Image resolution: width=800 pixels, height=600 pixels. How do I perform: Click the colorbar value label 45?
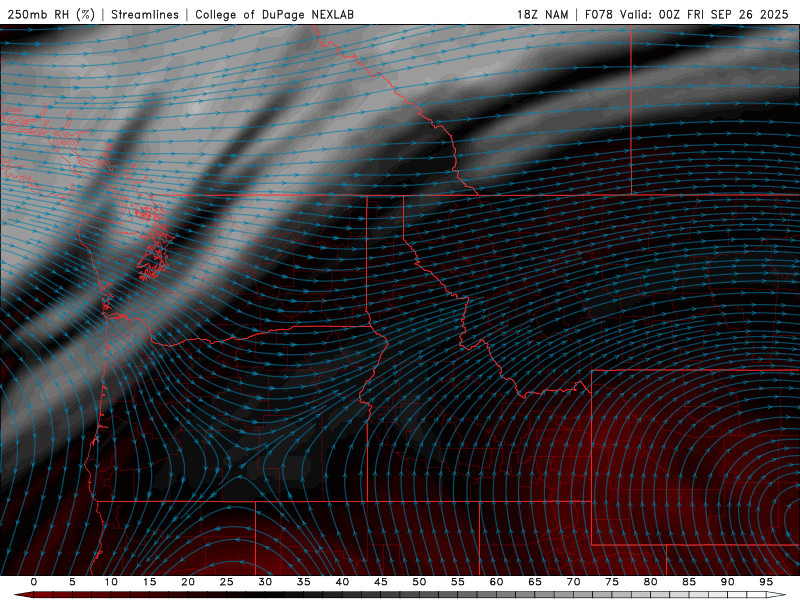tap(381, 582)
